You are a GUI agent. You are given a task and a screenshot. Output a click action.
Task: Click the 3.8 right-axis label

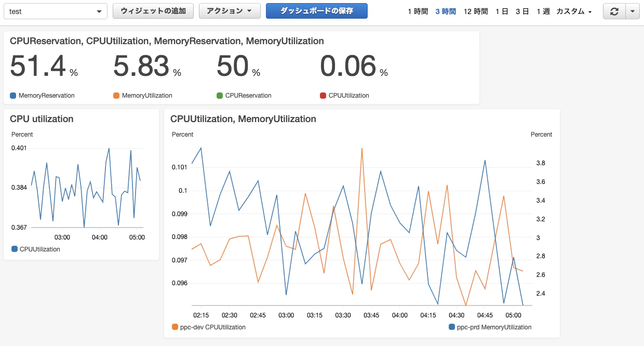pyautogui.click(x=541, y=163)
